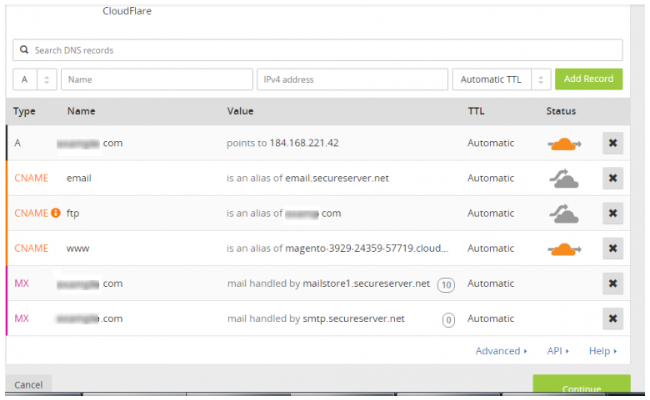Expand the Advanced options link
This screenshot has width=650, height=400.
click(502, 351)
